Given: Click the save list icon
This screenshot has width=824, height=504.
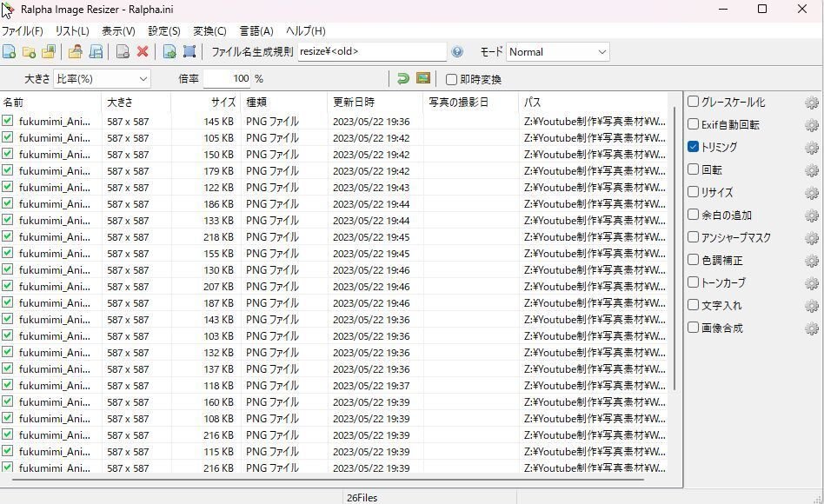Looking at the screenshot, I should (x=96, y=51).
